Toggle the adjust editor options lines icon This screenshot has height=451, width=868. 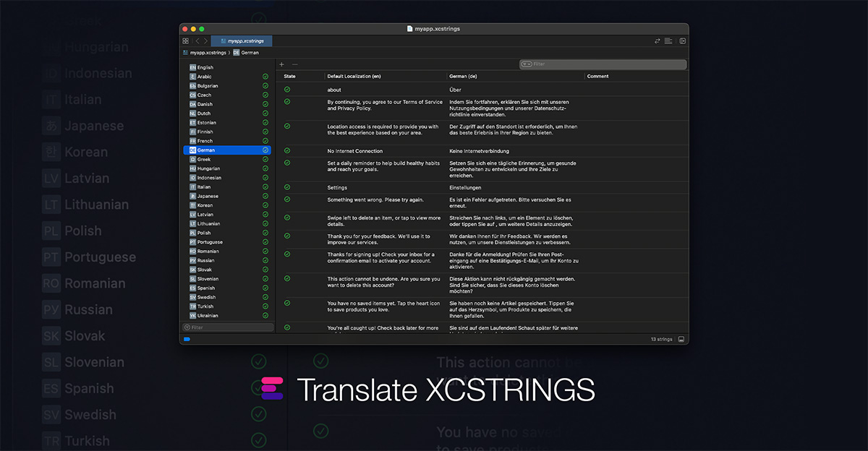click(668, 41)
